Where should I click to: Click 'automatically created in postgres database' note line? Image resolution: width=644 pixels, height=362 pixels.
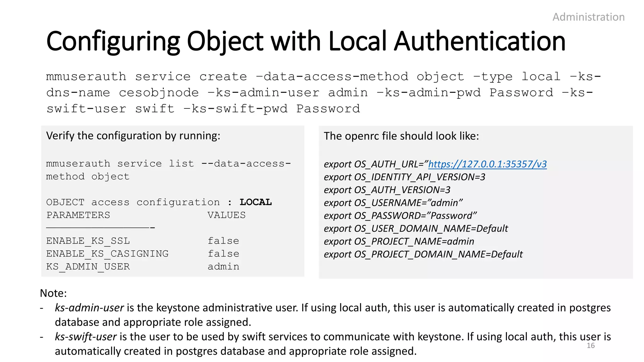[236, 351]
